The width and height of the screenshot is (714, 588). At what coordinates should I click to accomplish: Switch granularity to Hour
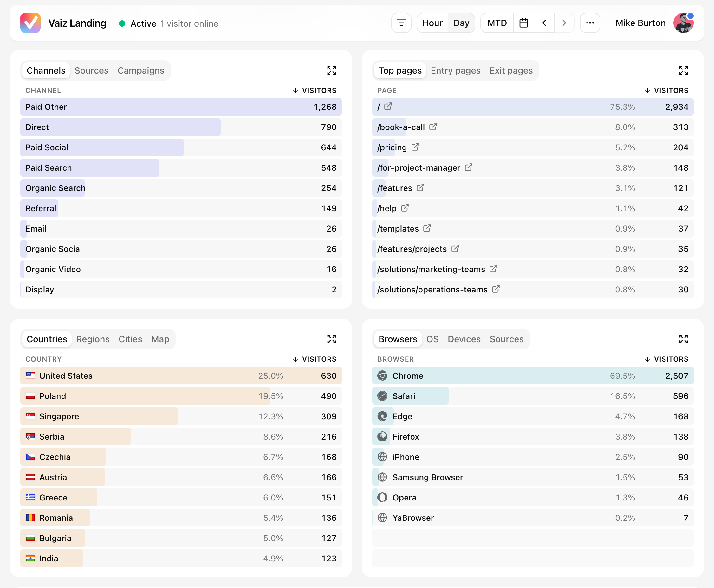pos(432,23)
